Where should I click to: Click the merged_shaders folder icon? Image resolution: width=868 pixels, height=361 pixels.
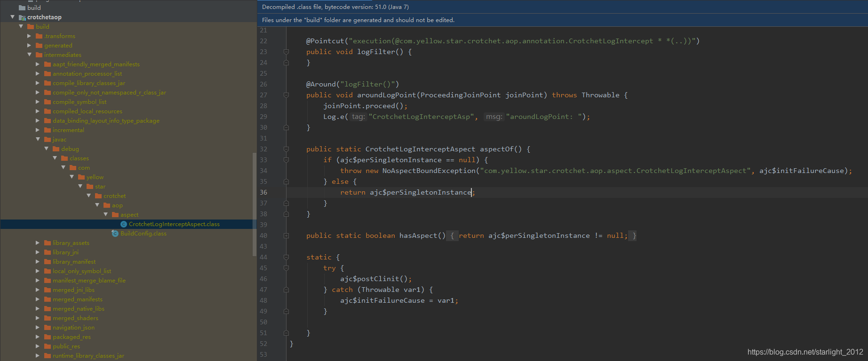[x=48, y=318]
